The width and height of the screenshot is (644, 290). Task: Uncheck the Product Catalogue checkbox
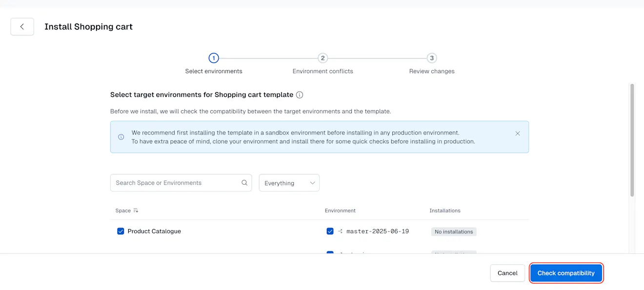pos(120,231)
